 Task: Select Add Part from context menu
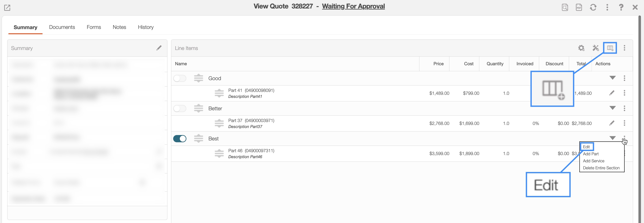[591, 154]
